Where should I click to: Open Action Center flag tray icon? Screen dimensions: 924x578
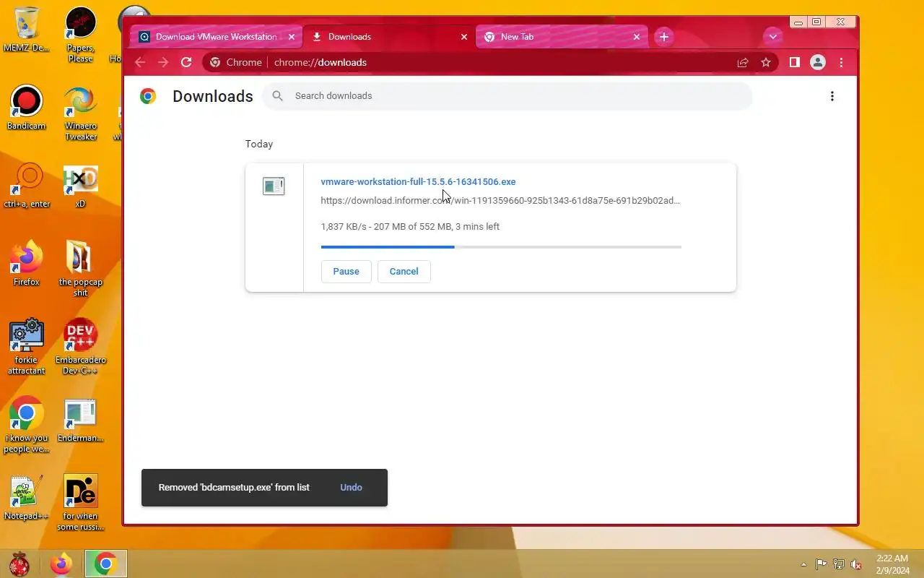click(x=821, y=564)
